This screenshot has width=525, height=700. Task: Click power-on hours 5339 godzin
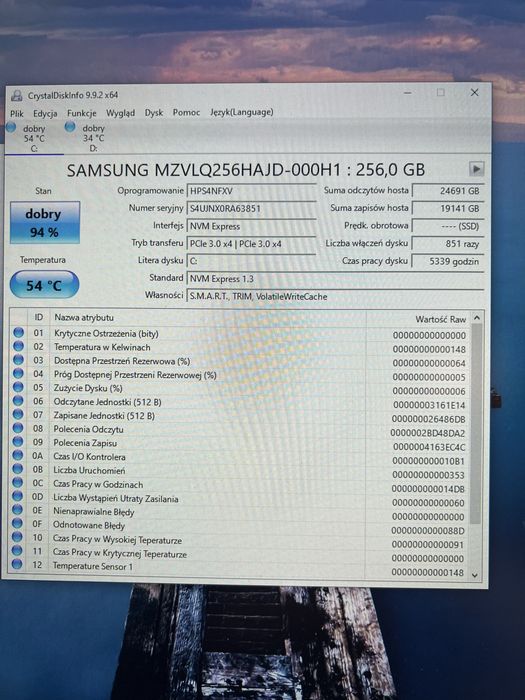point(448,261)
